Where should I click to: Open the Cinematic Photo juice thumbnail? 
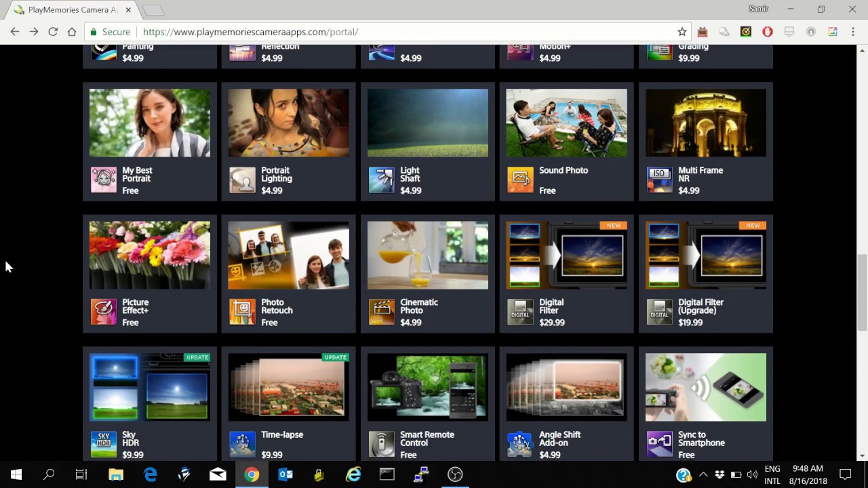coord(428,255)
